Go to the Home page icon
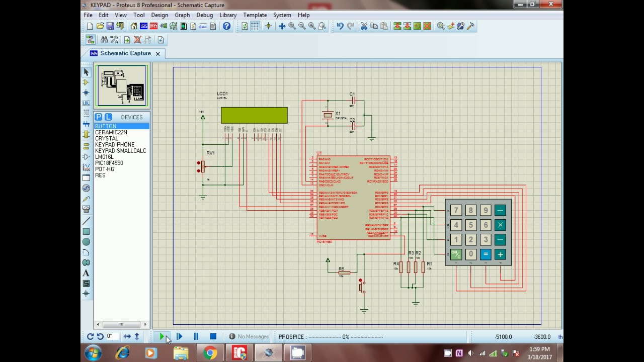Viewport: 644px width, 362px height. [x=133, y=26]
